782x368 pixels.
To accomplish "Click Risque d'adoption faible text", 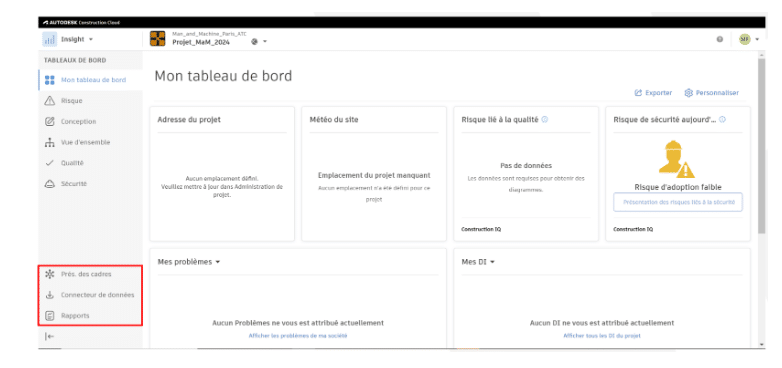I will click(678, 187).
